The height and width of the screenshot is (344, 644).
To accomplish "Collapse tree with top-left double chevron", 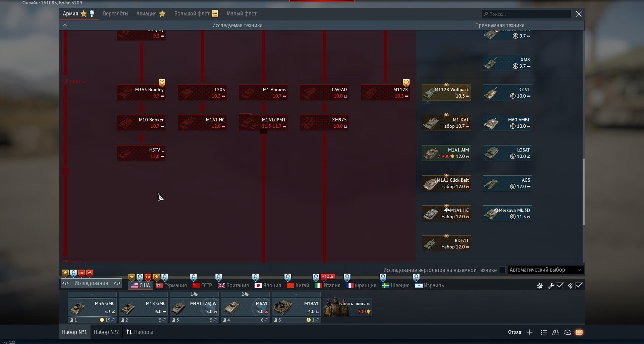I will pos(65,25).
